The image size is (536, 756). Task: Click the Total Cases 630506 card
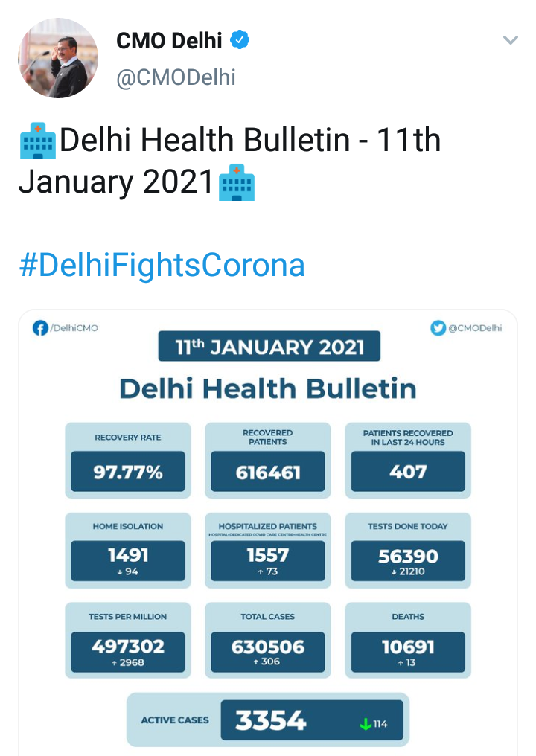268,641
